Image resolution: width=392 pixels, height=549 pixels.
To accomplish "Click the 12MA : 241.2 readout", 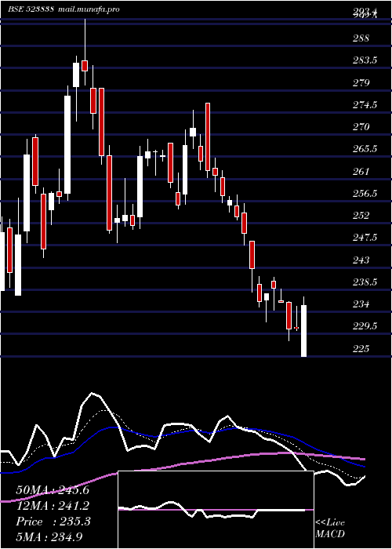I will [x=53, y=506].
